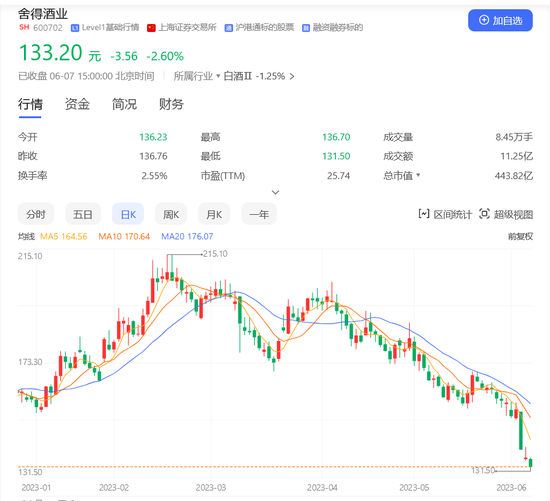This screenshot has height=501, width=550.
Task: Open the 前复权 adjustment setting
Action: tap(520, 236)
